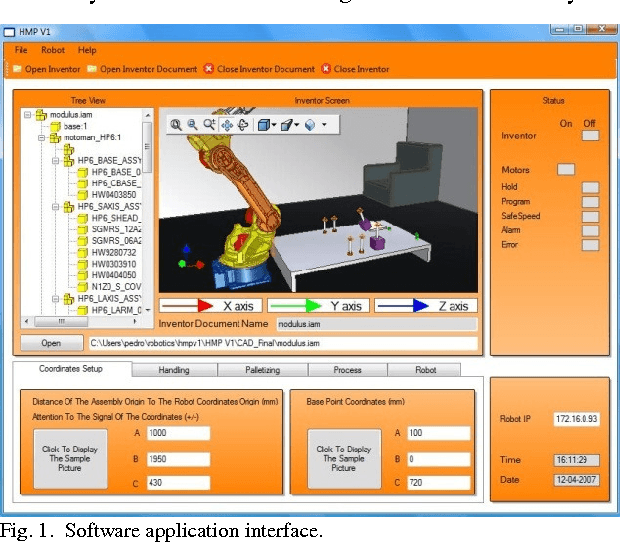Click the Robot IP address field
The width and height of the screenshot is (620, 542).
point(576,418)
